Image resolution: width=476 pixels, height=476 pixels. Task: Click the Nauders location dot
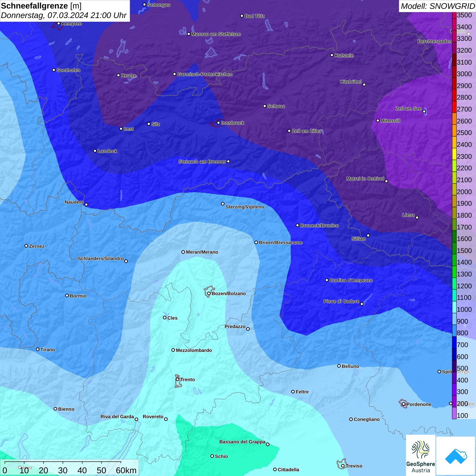point(86,205)
